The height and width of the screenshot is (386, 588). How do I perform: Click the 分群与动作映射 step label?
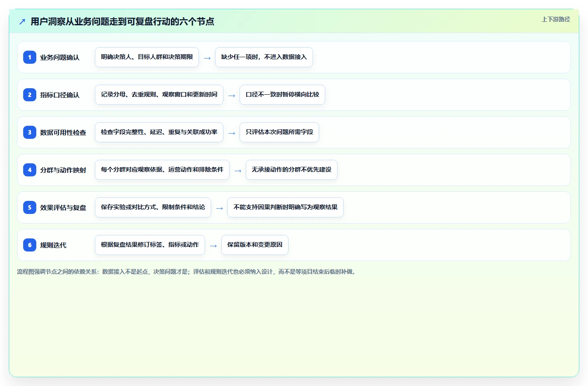pyautogui.click(x=63, y=170)
